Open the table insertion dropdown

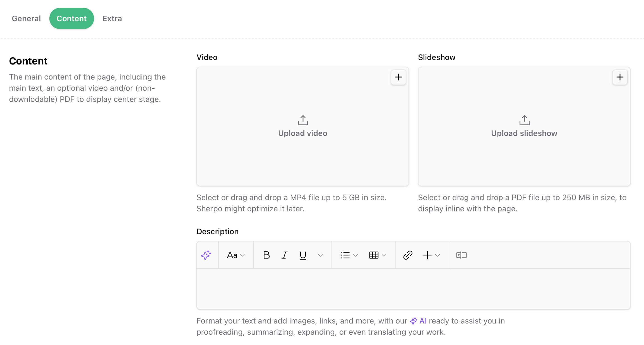pyautogui.click(x=377, y=255)
